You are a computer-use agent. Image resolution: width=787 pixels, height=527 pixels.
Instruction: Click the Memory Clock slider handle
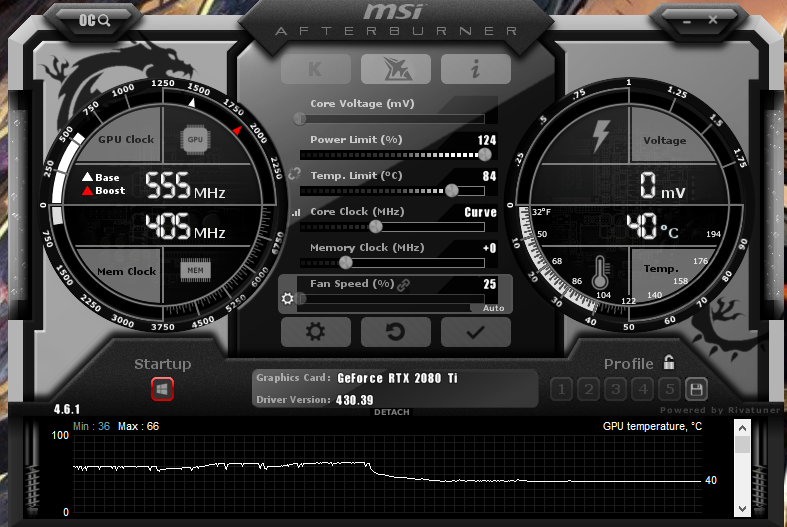coord(345,262)
